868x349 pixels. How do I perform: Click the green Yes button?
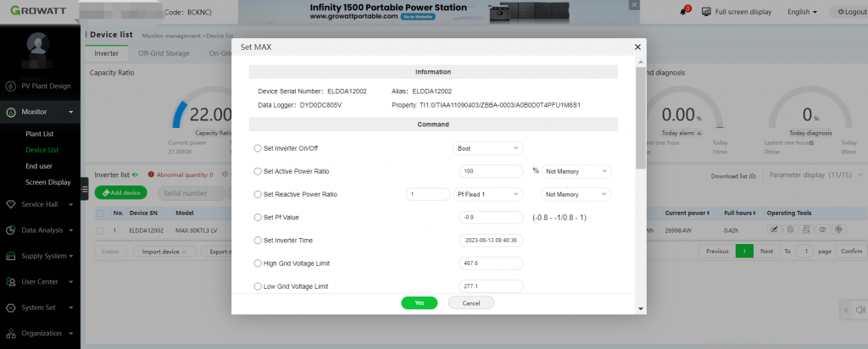(x=419, y=303)
